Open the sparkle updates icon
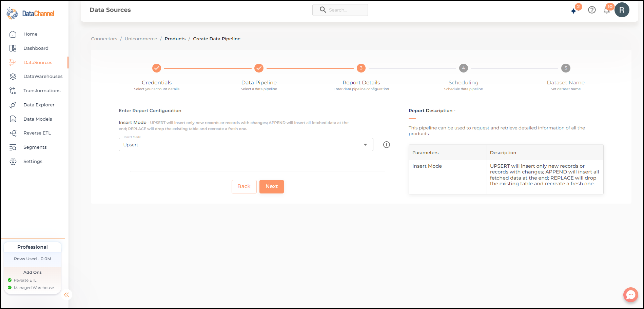The width and height of the screenshot is (644, 309). pyautogui.click(x=574, y=11)
